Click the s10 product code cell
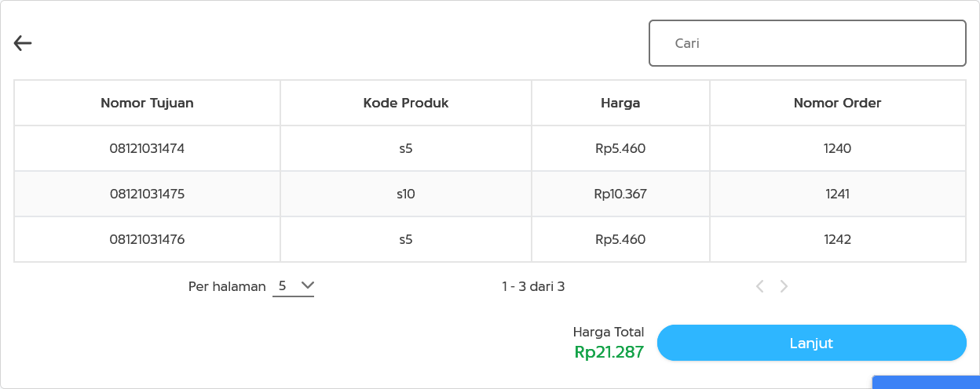The width and height of the screenshot is (980, 389). 406,194
